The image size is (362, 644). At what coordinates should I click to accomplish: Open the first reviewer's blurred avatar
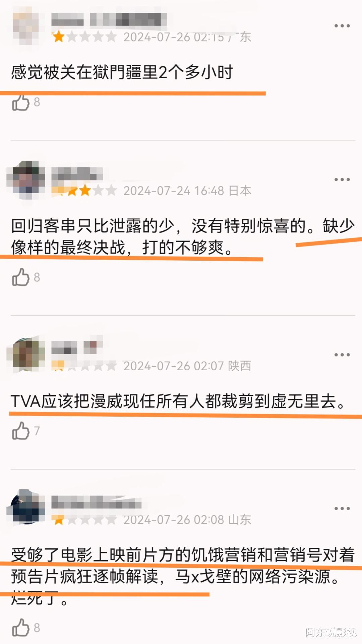[x=25, y=28]
